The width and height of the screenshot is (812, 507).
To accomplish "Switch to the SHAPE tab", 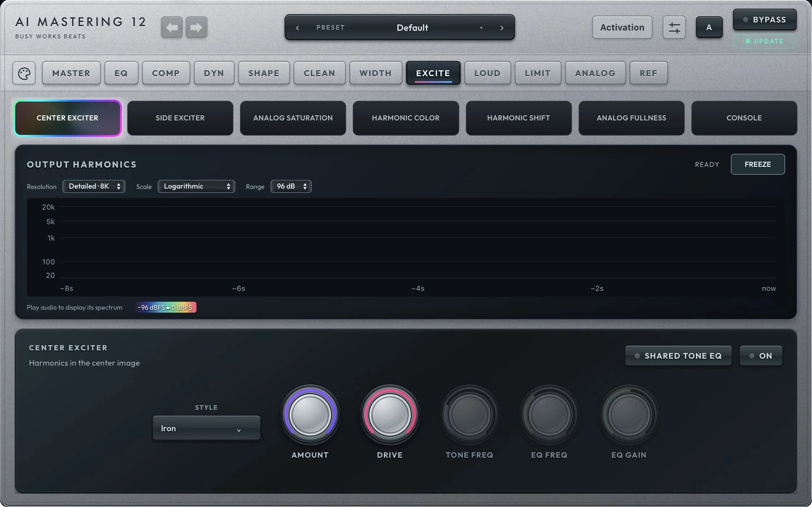I will pos(264,73).
